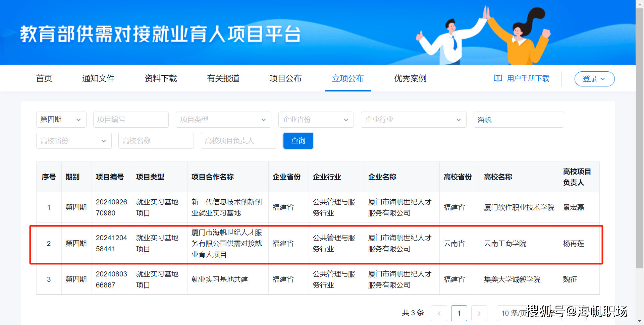Click 厦门软件职业技术学院 cell
This screenshot has height=325, width=644.
pos(519,207)
